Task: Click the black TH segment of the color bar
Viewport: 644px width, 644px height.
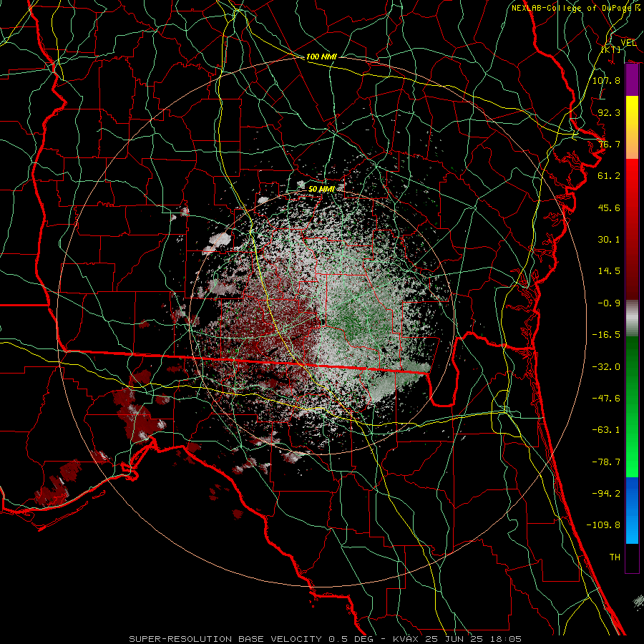Action: click(x=632, y=558)
